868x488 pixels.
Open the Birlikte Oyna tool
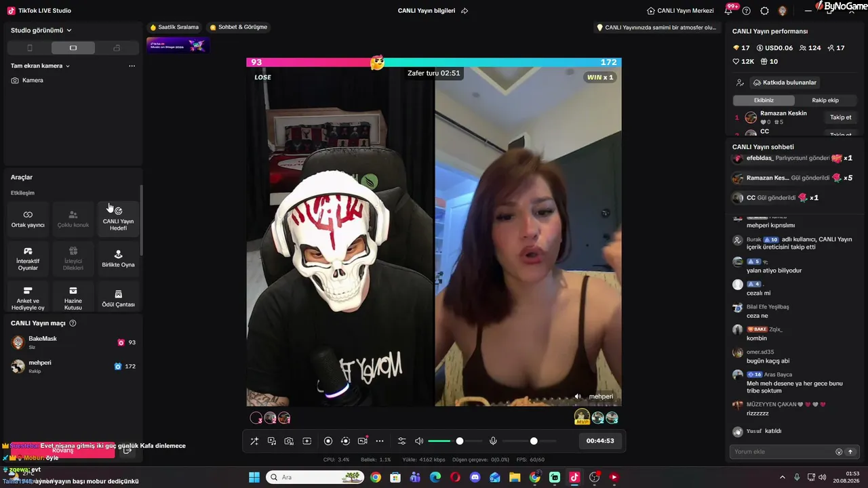tap(118, 258)
